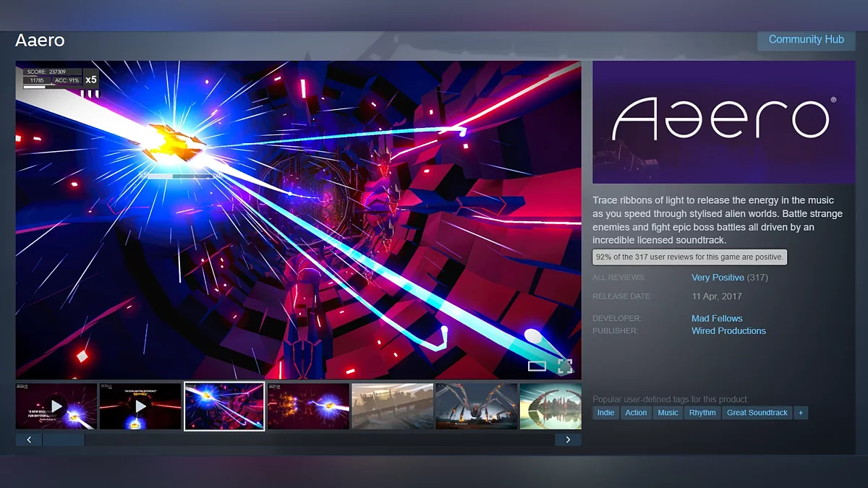Expand tags with the plus button
This screenshot has width=868, height=488.
point(800,413)
